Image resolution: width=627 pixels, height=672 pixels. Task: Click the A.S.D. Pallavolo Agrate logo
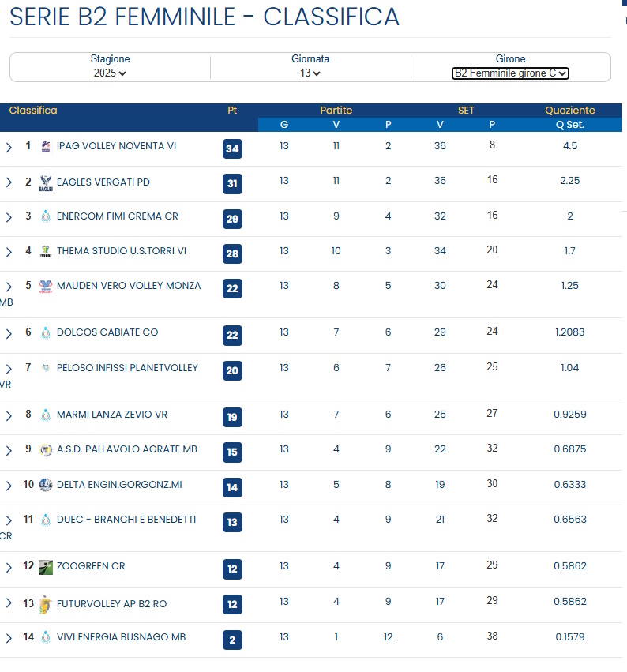46,449
